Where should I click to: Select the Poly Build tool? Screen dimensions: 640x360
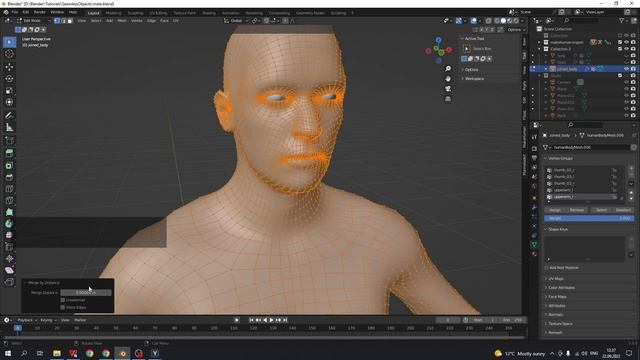click(9, 212)
